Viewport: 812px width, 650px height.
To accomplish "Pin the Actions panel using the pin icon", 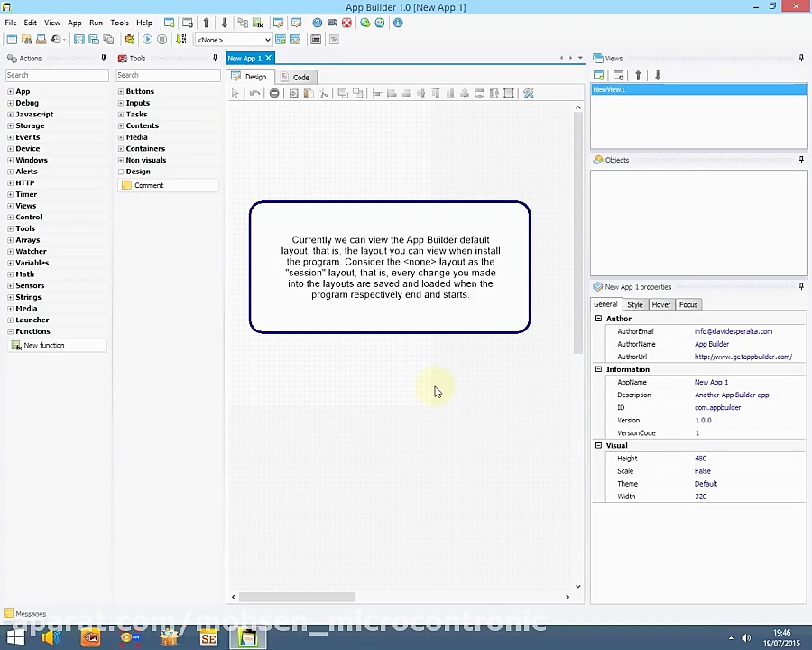I will [103, 58].
